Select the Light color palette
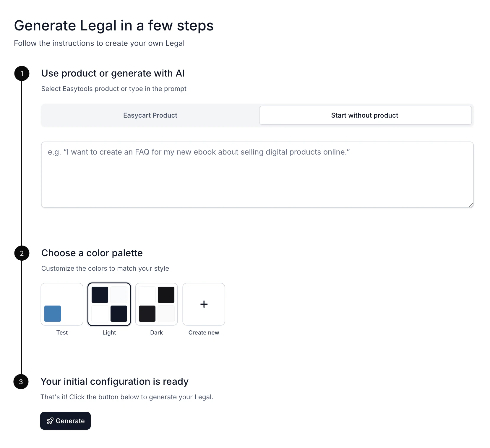Image resolution: width=490 pixels, height=448 pixels. (109, 304)
